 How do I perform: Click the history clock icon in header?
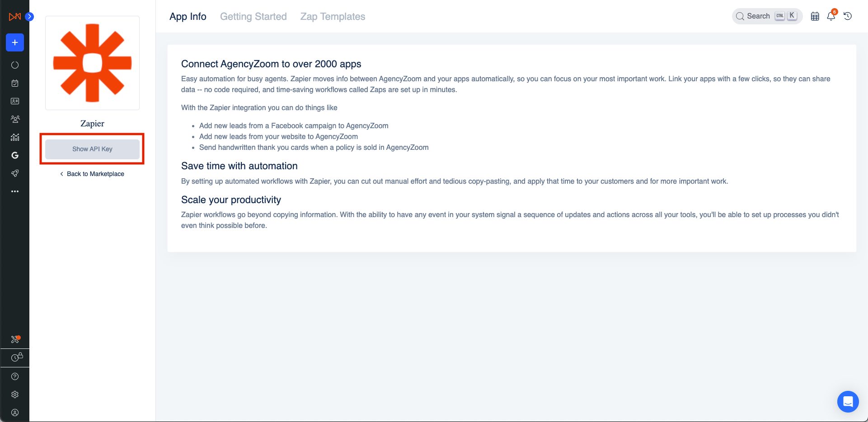click(848, 16)
